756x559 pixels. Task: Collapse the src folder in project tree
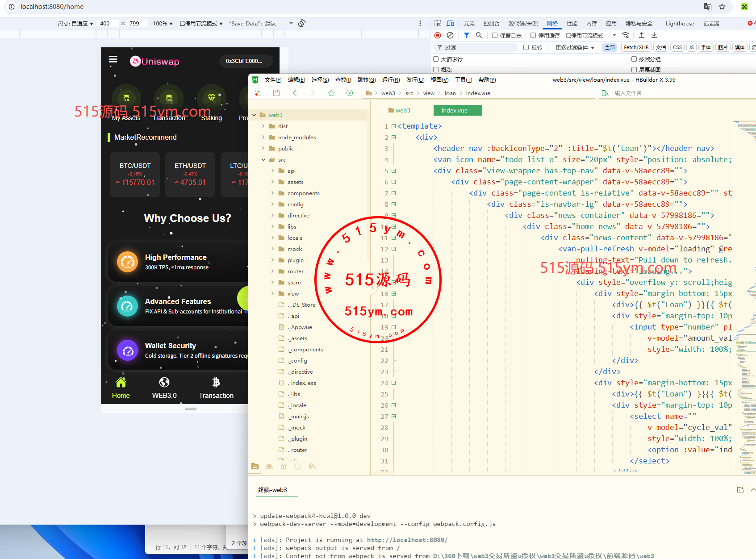[x=263, y=159]
